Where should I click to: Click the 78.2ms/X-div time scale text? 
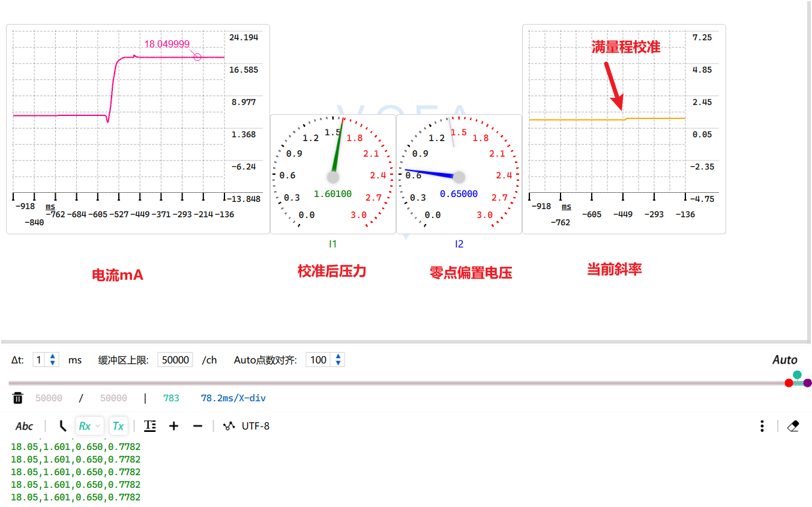(233, 398)
